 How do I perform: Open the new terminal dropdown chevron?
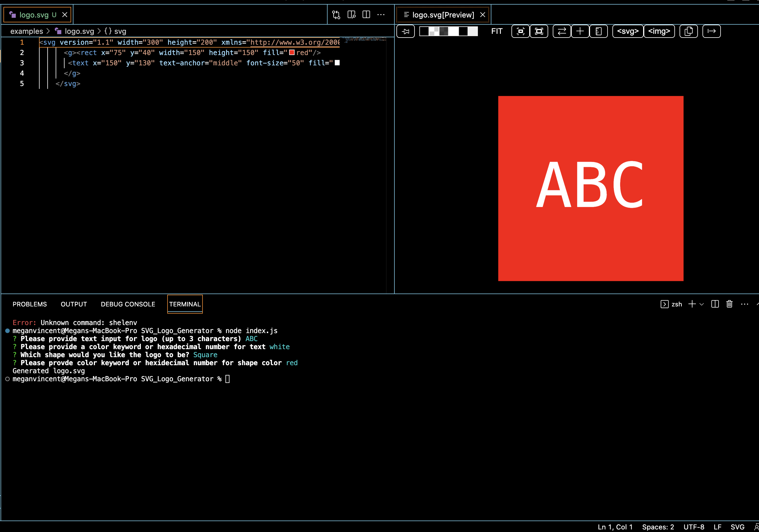point(701,304)
